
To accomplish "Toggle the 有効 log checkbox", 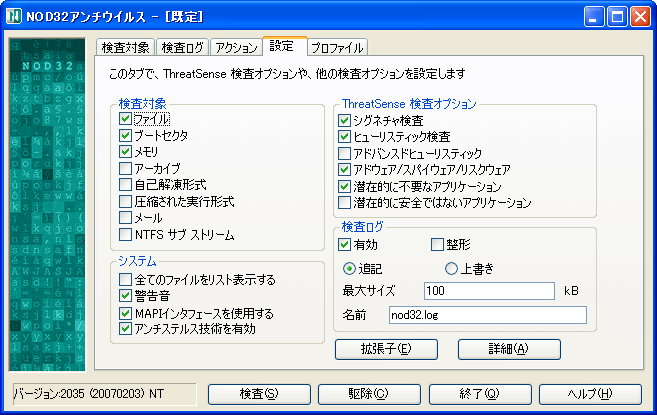I will click(344, 244).
